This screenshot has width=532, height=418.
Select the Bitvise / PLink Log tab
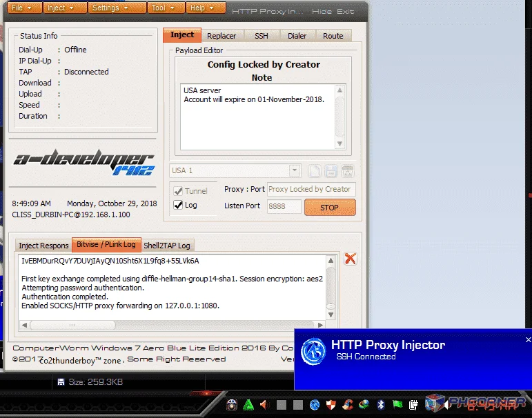pyautogui.click(x=106, y=244)
